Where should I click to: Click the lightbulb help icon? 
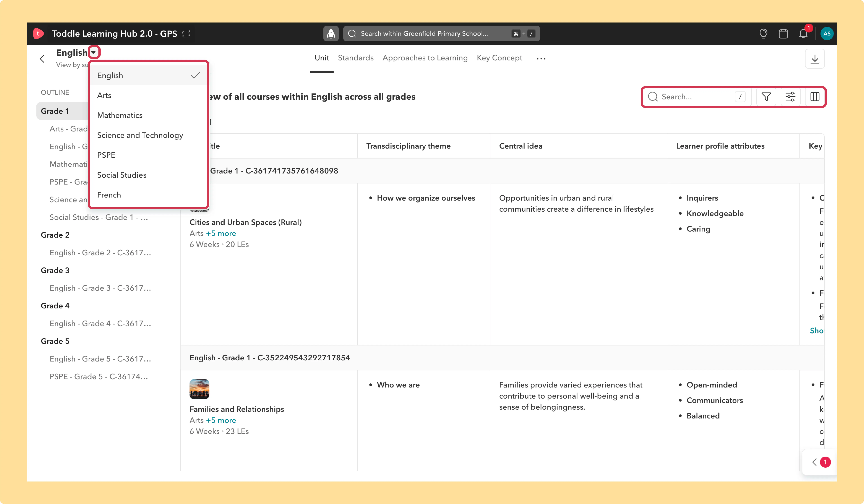click(763, 34)
